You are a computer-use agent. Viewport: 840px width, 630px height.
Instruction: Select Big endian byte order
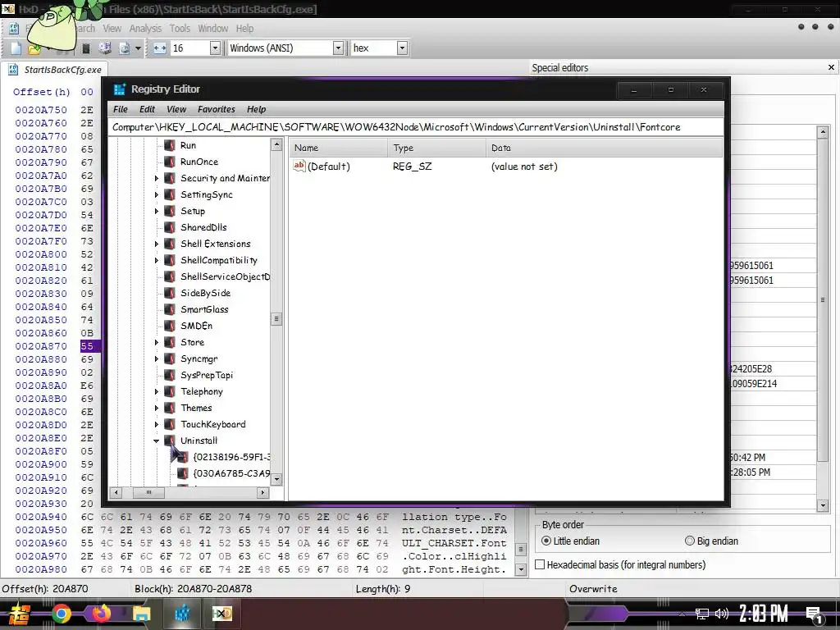(711, 541)
